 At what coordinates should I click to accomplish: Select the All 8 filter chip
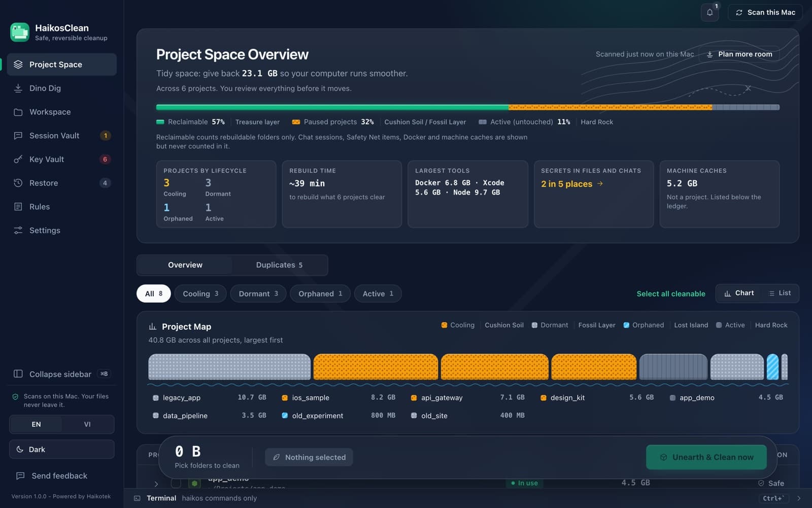(x=154, y=294)
